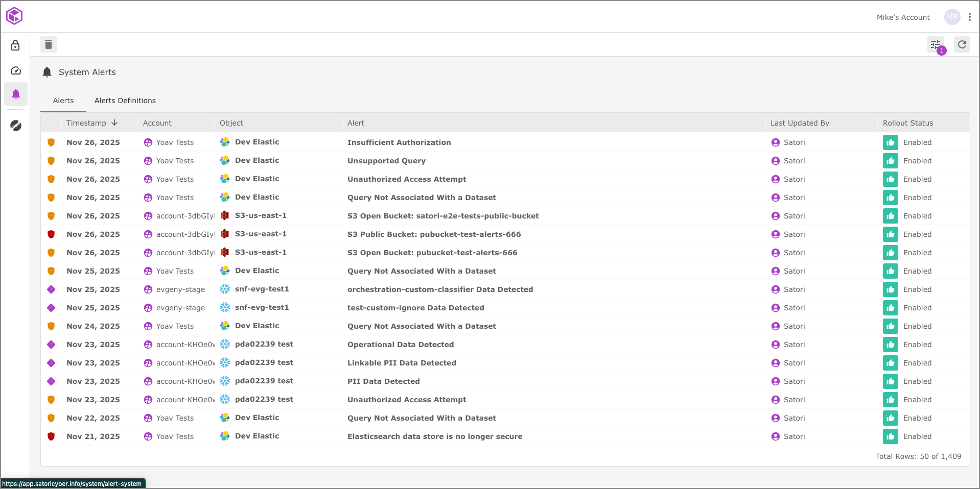
Task: Open the dashboard gauge icon in sidebar
Action: point(15,70)
